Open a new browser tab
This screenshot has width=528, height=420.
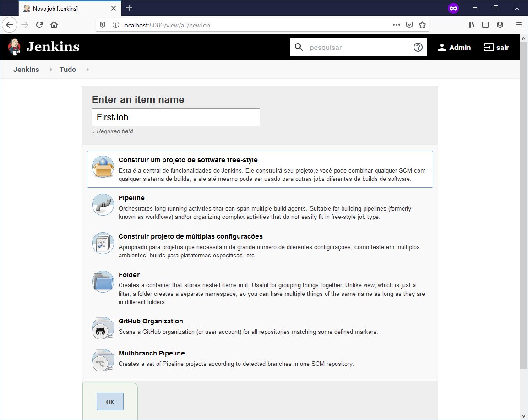pyautogui.click(x=129, y=8)
